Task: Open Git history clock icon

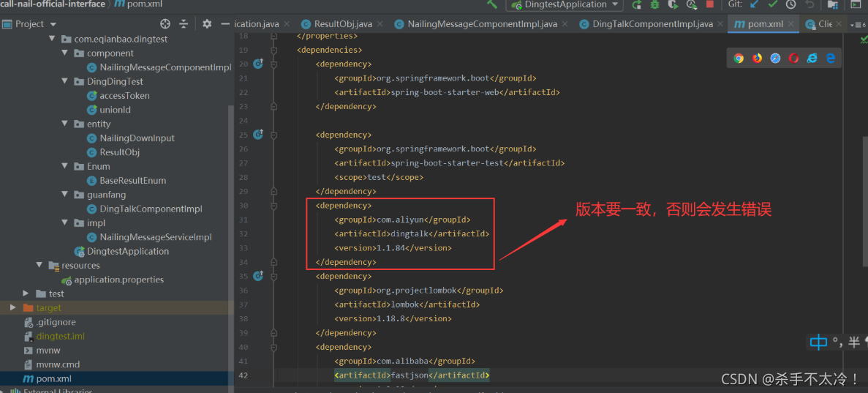Action: (x=791, y=4)
